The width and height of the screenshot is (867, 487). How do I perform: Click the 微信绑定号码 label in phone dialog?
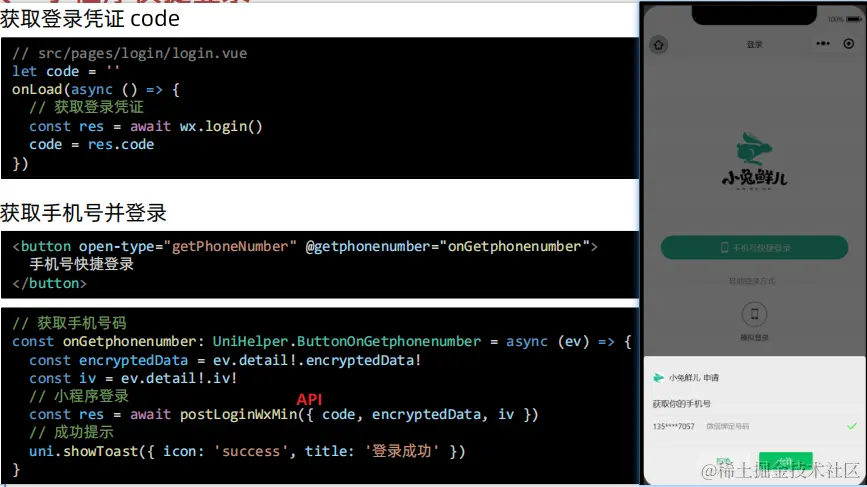728,426
